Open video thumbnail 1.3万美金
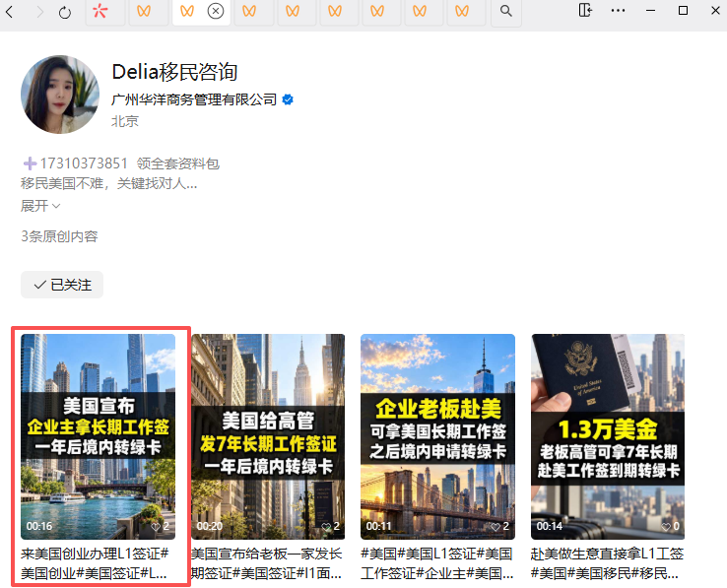Image resolution: width=727 pixels, height=588 pixels. (x=608, y=436)
